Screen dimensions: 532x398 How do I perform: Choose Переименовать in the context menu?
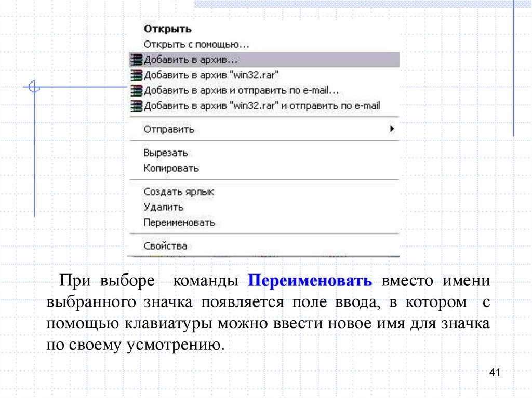[x=179, y=223]
